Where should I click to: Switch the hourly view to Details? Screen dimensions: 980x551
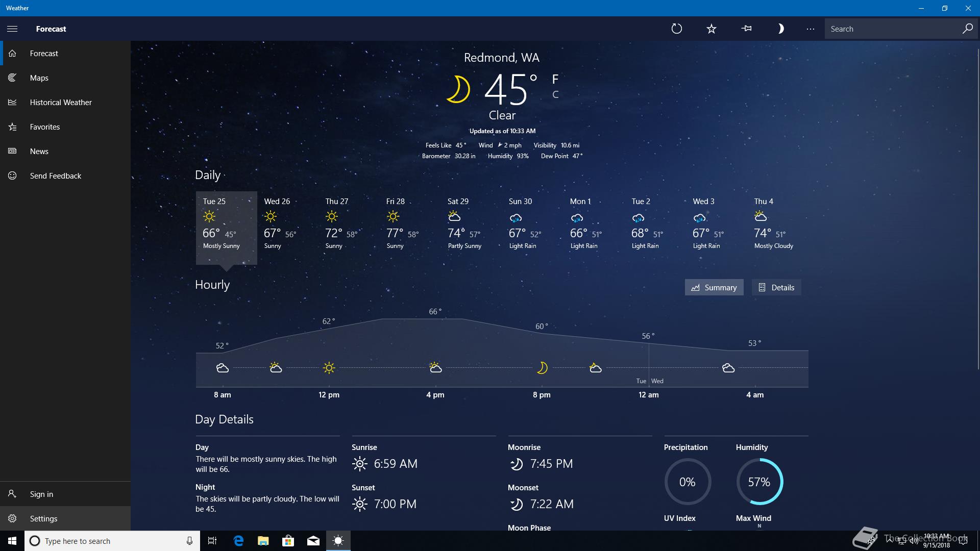coord(776,287)
